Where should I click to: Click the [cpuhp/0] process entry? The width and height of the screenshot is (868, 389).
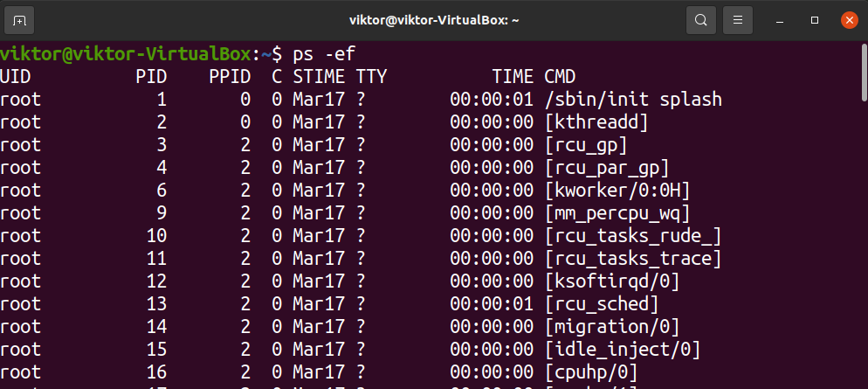pos(591,372)
